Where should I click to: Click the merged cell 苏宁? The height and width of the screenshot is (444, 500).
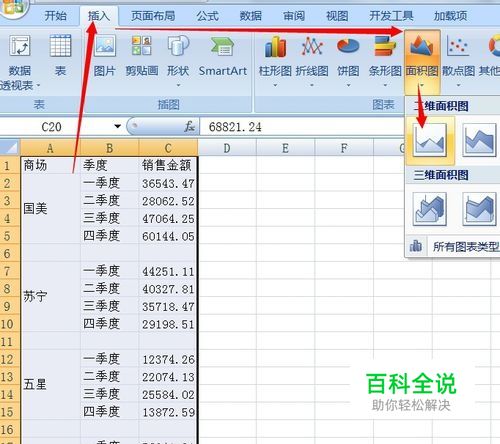(x=50, y=297)
